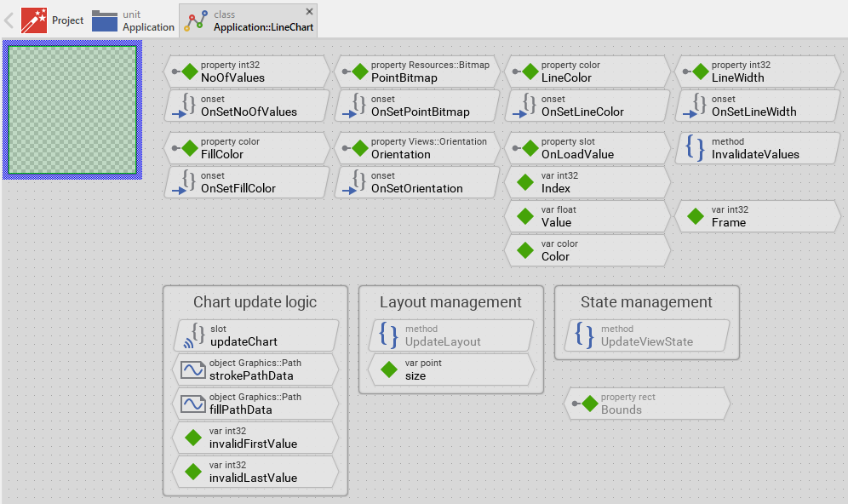Select the OnSetNoOfValues onset brick
Image resolution: width=848 pixels, height=504 pixels.
247,106
